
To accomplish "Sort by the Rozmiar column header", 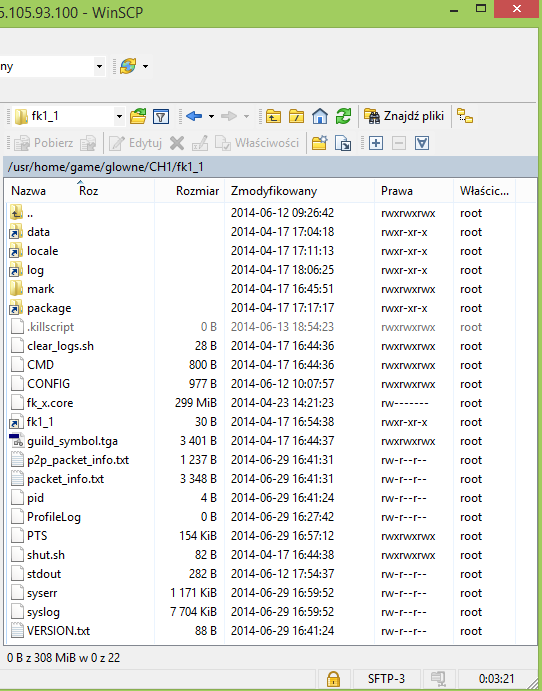I will click(197, 191).
